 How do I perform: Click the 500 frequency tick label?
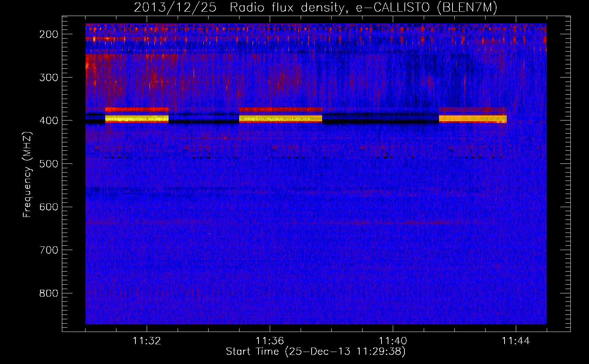pos(49,163)
